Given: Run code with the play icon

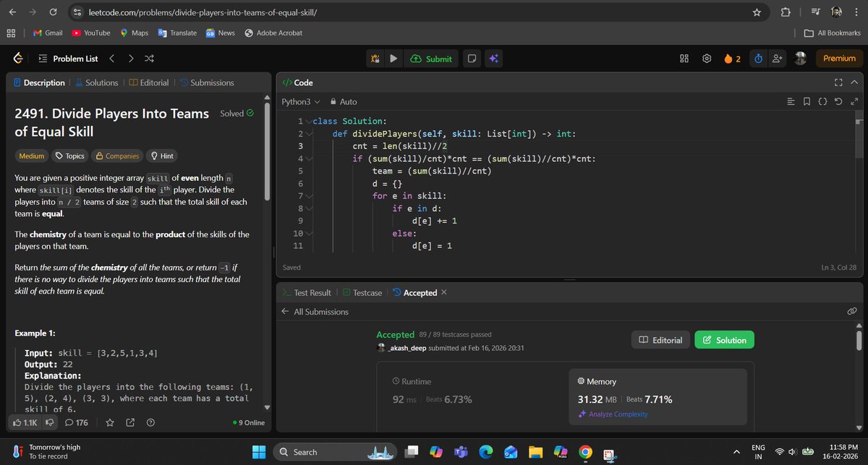Looking at the screenshot, I should coord(393,59).
